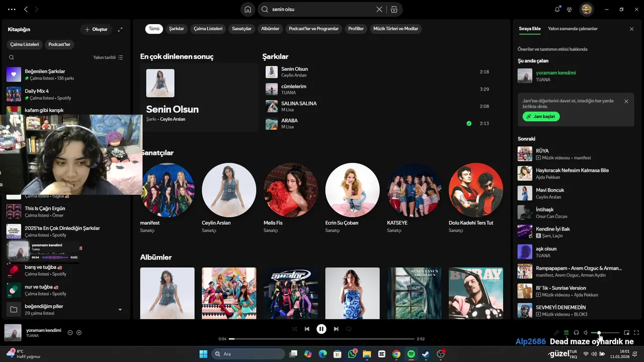Seek in the song progress bar
The image size is (644, 362).
click(321, 339)
